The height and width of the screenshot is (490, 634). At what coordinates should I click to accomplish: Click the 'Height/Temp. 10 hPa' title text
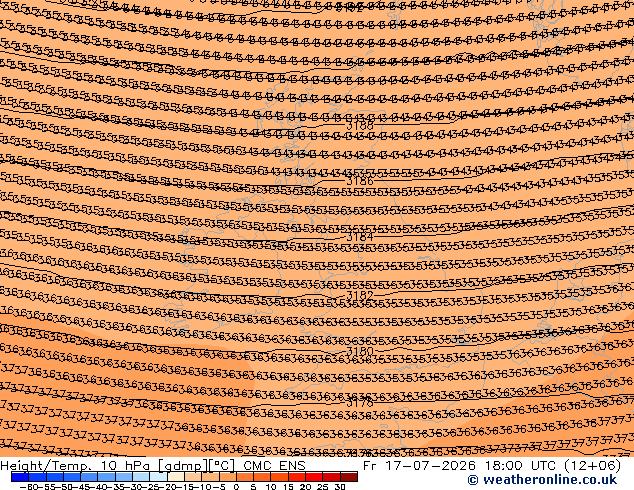pyautogui.click(x=76, y=466)
